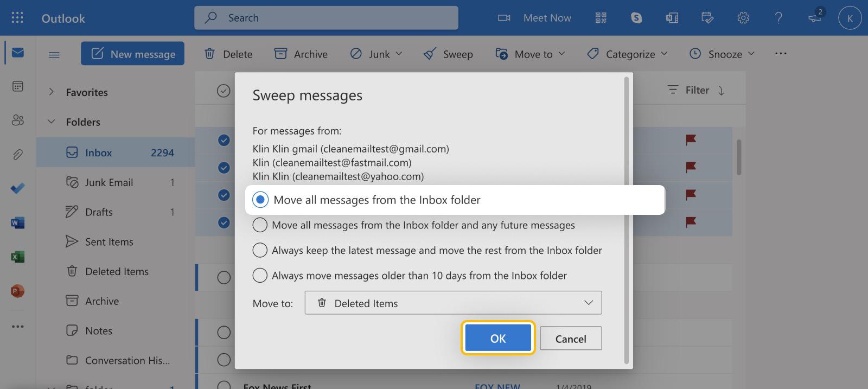Open the app launcher grid

click(17, 18)
